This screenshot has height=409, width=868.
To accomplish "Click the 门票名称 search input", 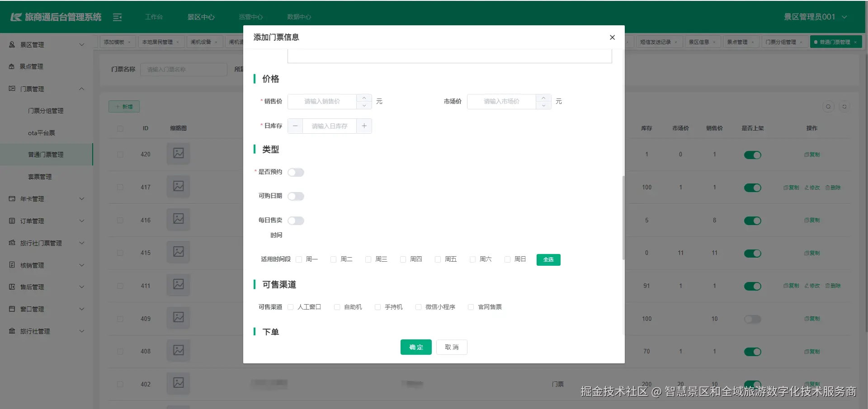I will coord(184,70).
